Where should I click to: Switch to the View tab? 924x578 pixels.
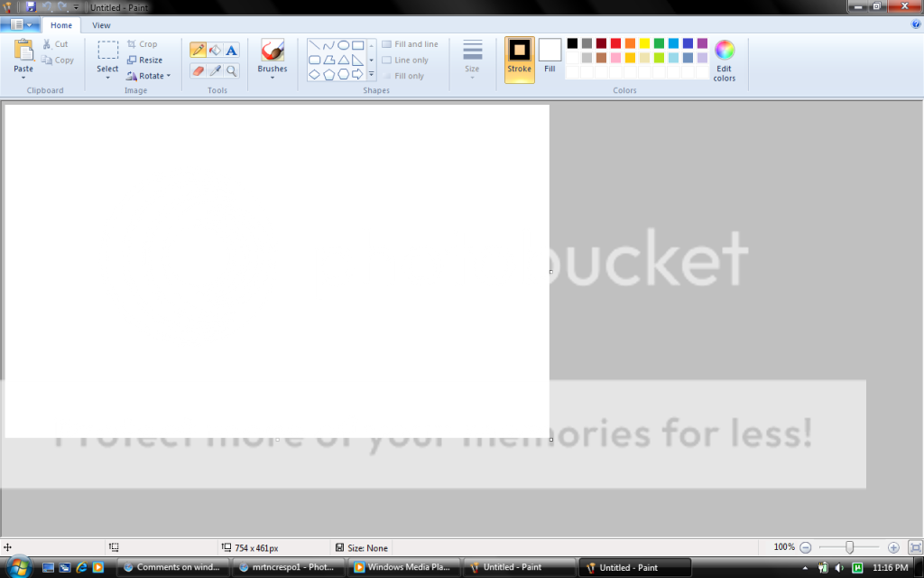coord(102,25)
